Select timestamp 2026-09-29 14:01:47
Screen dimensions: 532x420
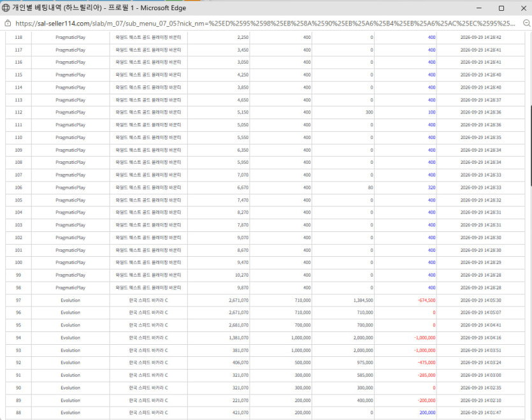coord(480,412)
